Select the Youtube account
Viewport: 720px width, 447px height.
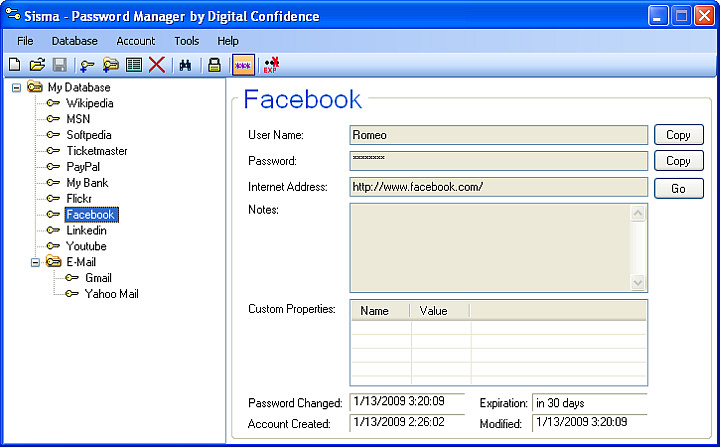click(x=86, y=246)
